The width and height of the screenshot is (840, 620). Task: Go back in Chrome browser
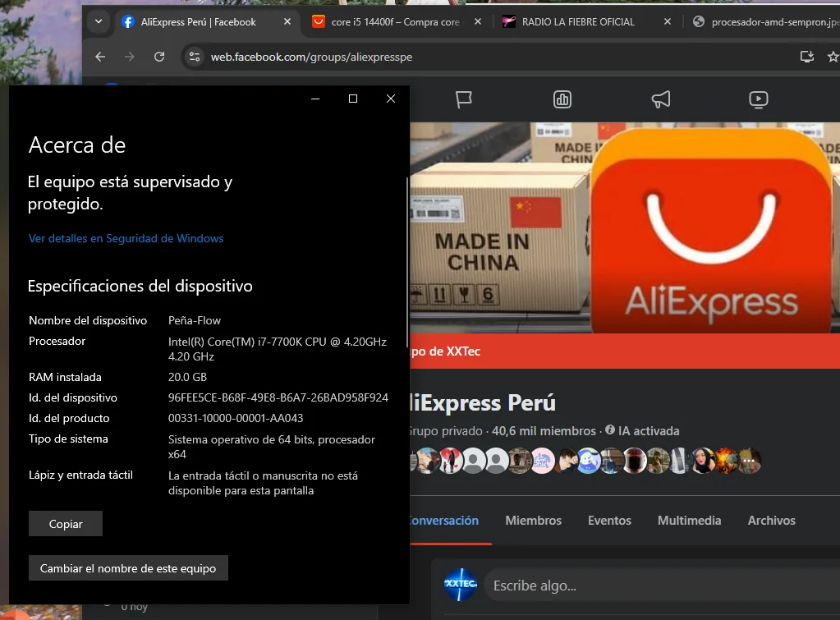coord(100,57)
